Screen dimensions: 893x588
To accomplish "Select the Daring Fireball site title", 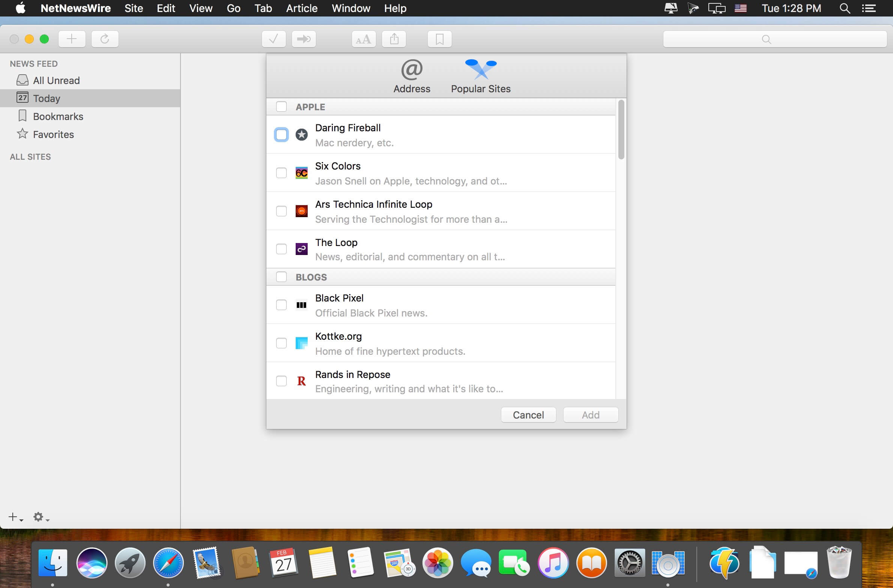I will click(348, 128).
